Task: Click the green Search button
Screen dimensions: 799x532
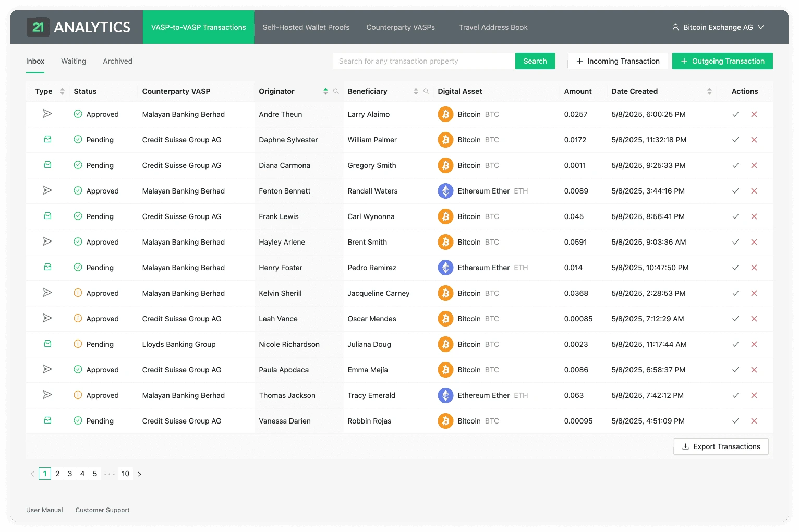Action: (535, 61)
